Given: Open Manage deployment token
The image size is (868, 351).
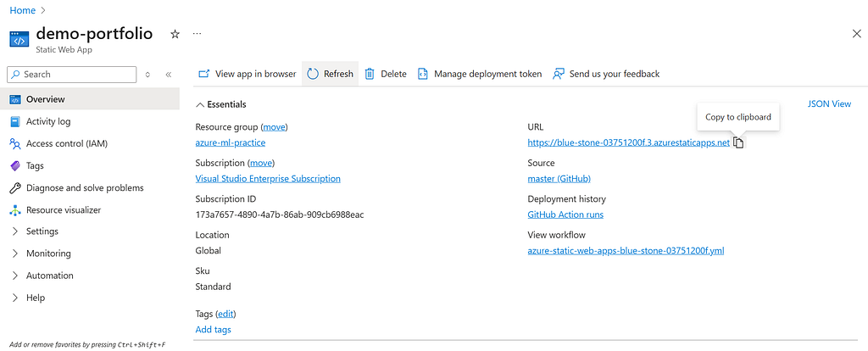Looking at the screenshot, I should [x=480, y=74].
